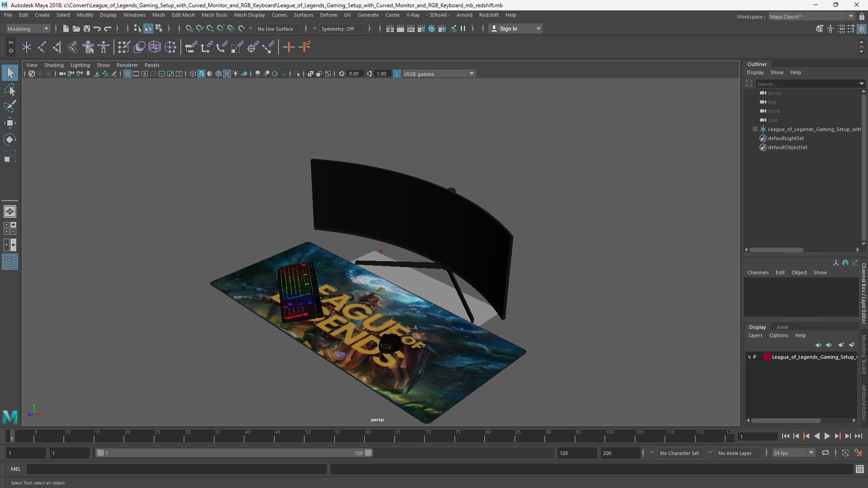Open the Script Editor button
868x488 pixels.
(859, 469)
